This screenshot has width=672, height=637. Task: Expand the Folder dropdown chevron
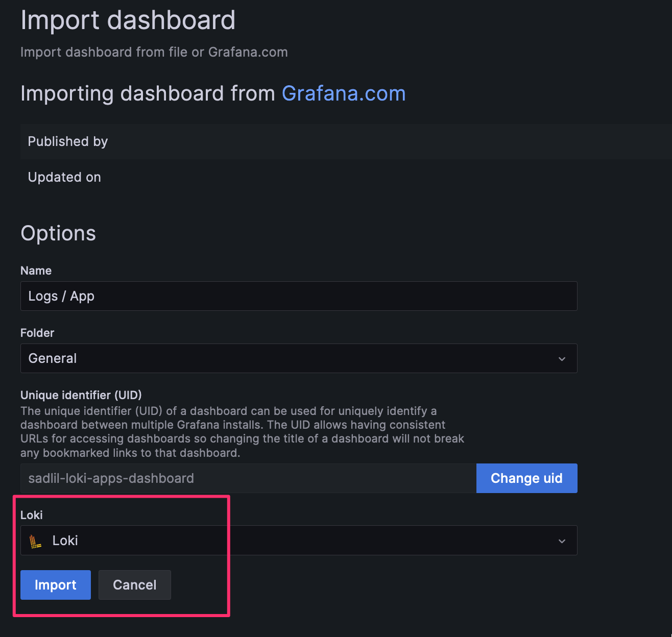coord(562,359)
